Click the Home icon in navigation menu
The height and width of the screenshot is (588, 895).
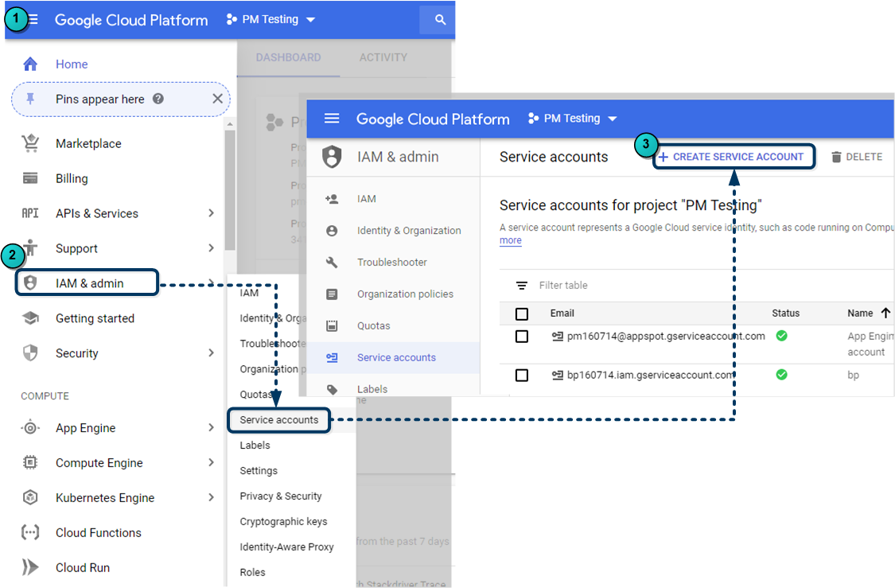(x=30, y=64)
